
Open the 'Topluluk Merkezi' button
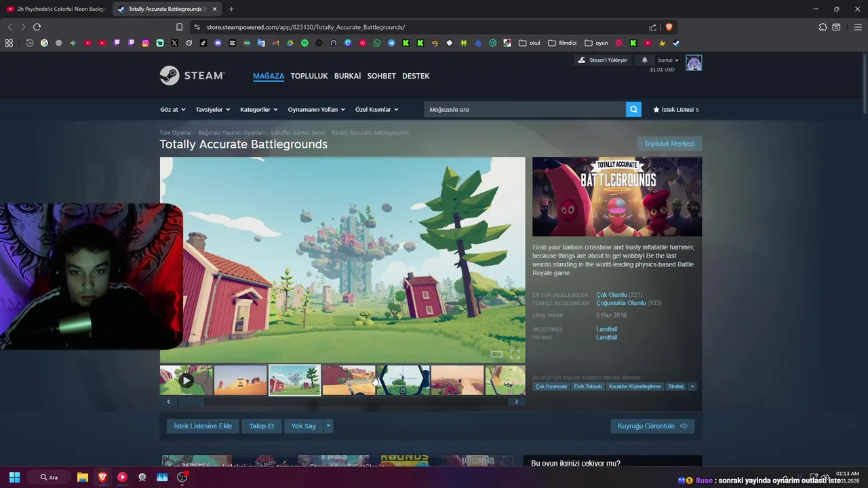tap(669, 144)
